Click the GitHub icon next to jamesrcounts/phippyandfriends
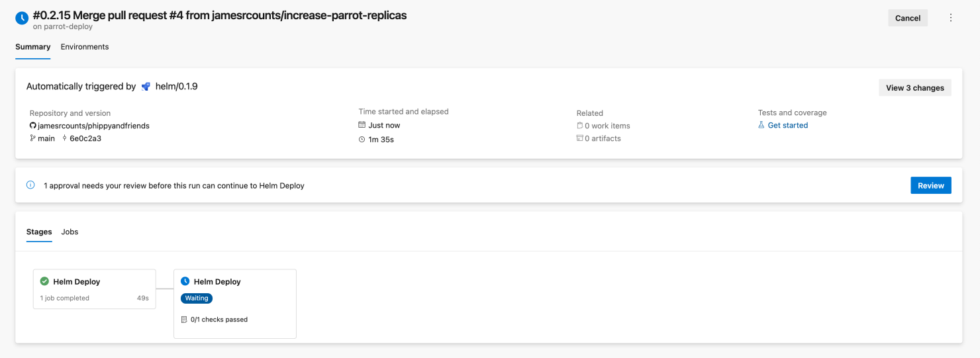Screen dimensions: 980x358 point(32,126)
